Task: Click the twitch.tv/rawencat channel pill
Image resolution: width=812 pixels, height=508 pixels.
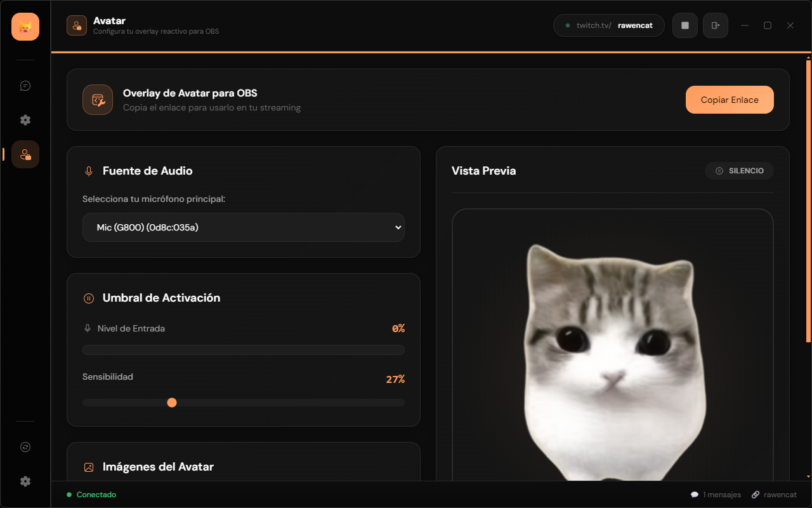Action: coord(609,25)
